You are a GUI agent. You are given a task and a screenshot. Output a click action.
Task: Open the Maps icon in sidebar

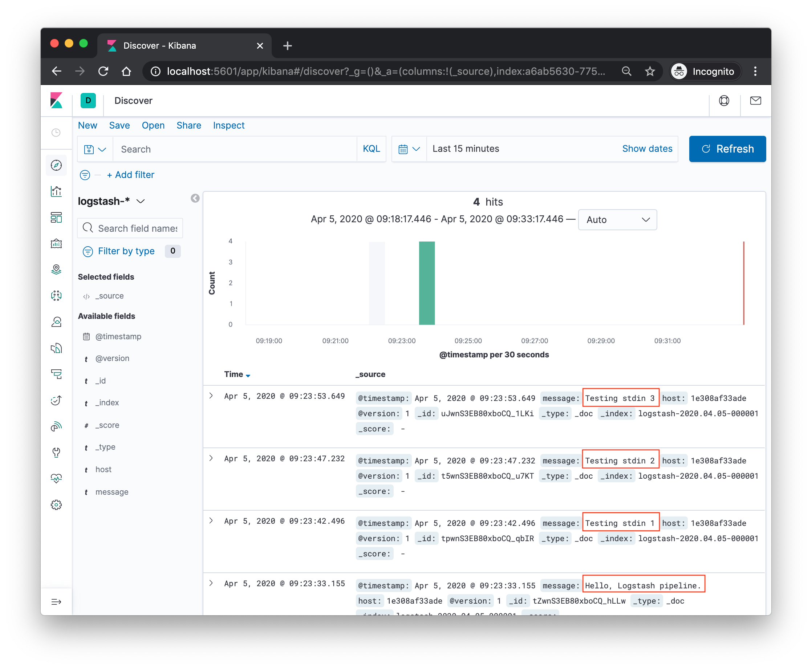(56, 269)
